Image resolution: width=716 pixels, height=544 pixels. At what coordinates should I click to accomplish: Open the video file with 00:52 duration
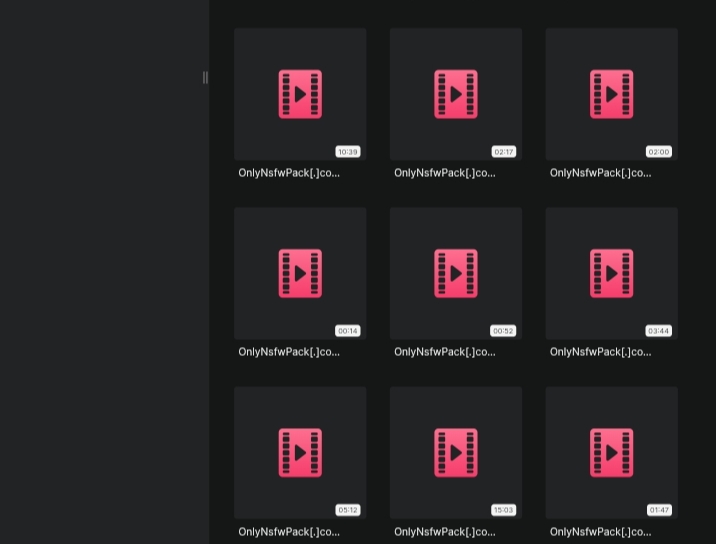[x=456, y=273]
